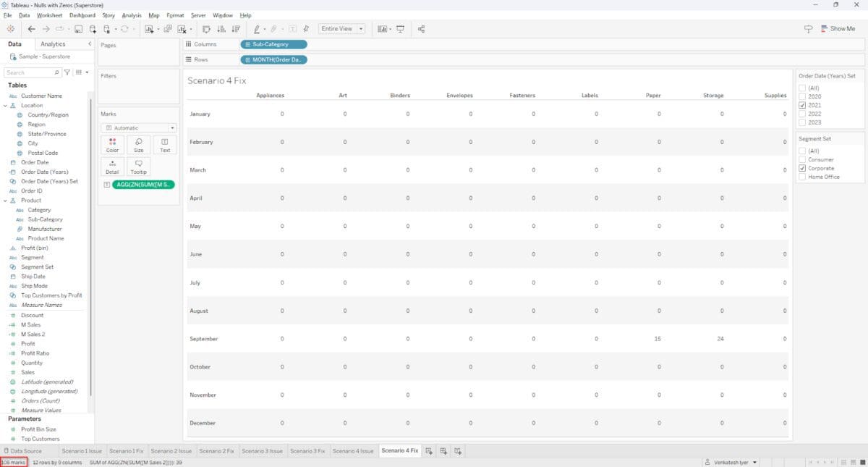
Task: Collapse the Product folder in Data pane
Action: (x=5, y=201)
